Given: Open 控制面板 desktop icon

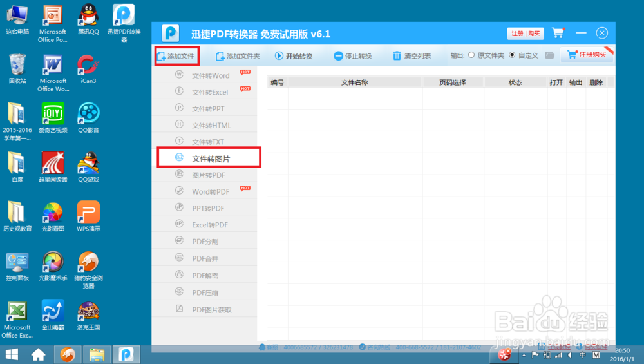Looking at the screenshot, I should tap(17, 266).
